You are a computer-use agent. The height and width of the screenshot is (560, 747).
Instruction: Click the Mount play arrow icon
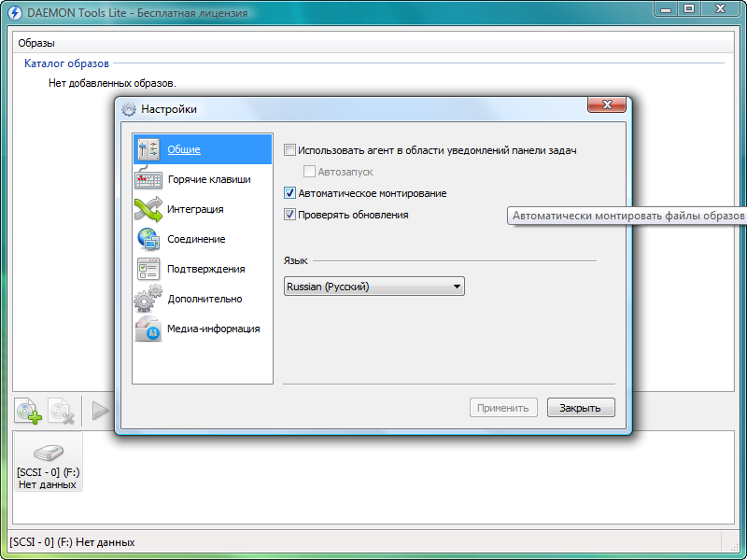(x=100, y=411)
